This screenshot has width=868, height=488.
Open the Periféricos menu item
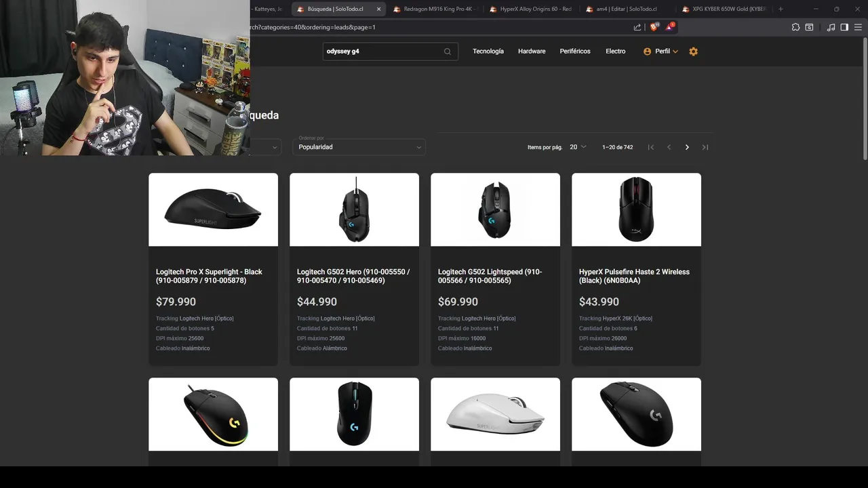(575, 52)
